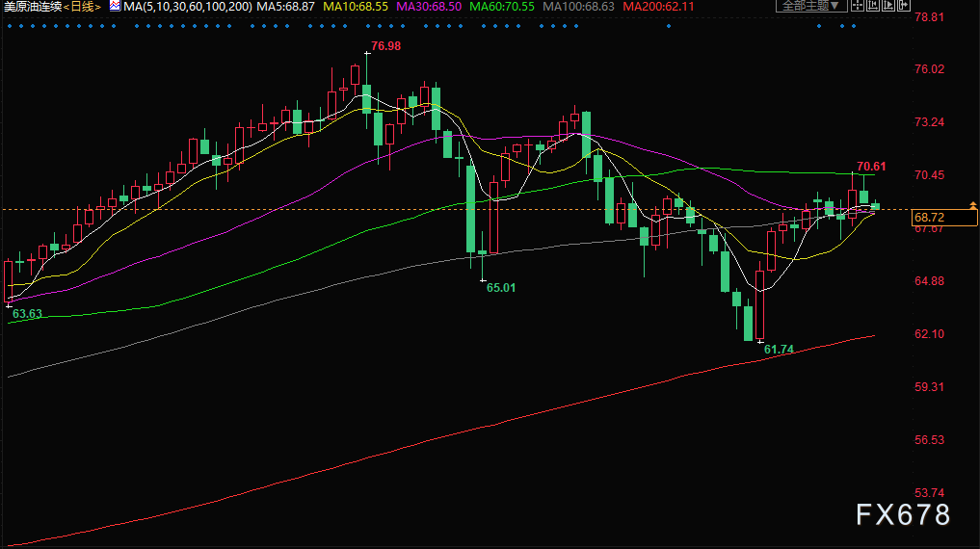Screen dimensions: 980x549
Task: Click the 70.45 price axis label
Action: pyautogui.click(x=929, y=175)
